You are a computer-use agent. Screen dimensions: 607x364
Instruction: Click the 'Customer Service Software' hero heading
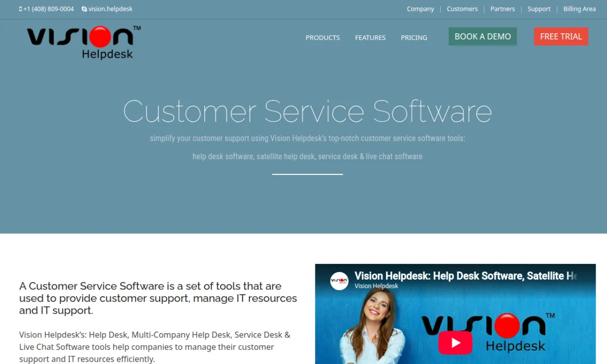[307, 111]
